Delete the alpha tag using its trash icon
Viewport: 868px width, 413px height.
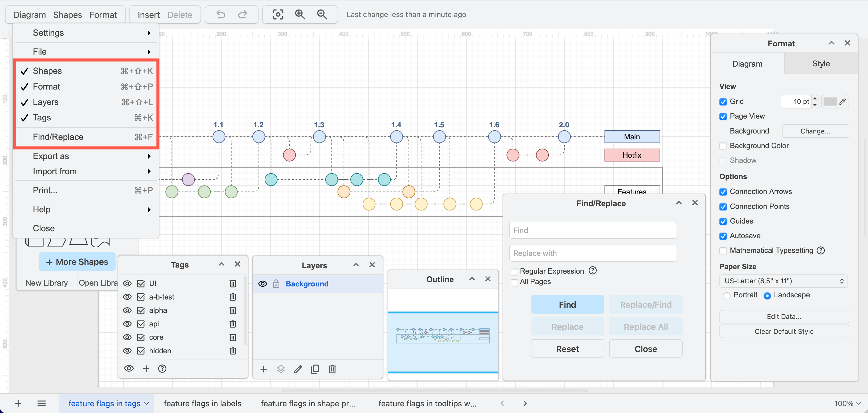[232, 310]
